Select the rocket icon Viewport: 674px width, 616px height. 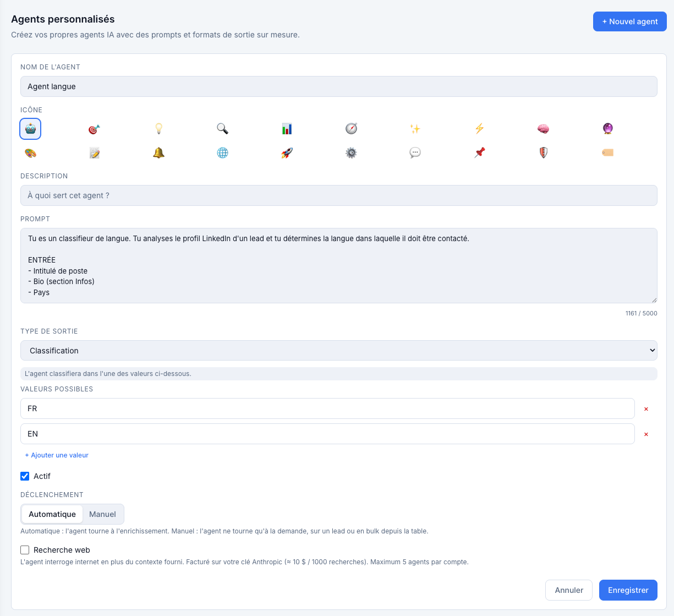[x=287, y=153]
